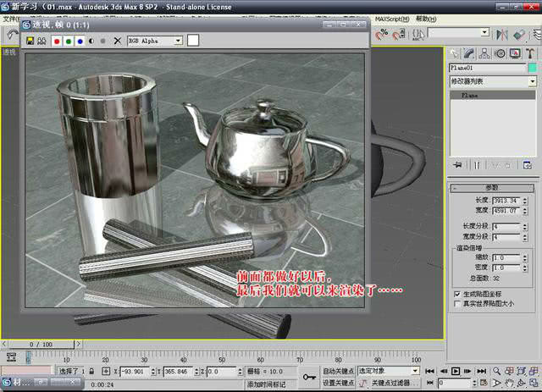Open the 选定对象 dropdown
Screen dimensions: 542x392
(x=388, y=372)
